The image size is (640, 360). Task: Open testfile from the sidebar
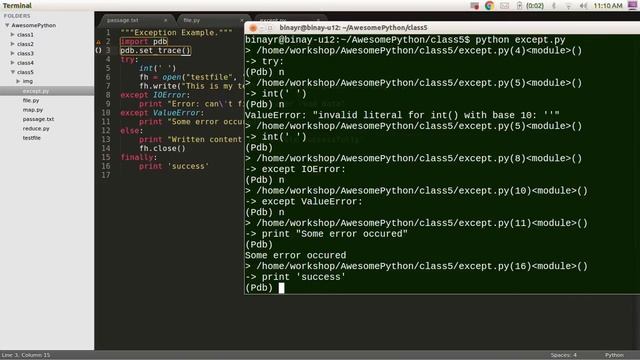(31, 138)
